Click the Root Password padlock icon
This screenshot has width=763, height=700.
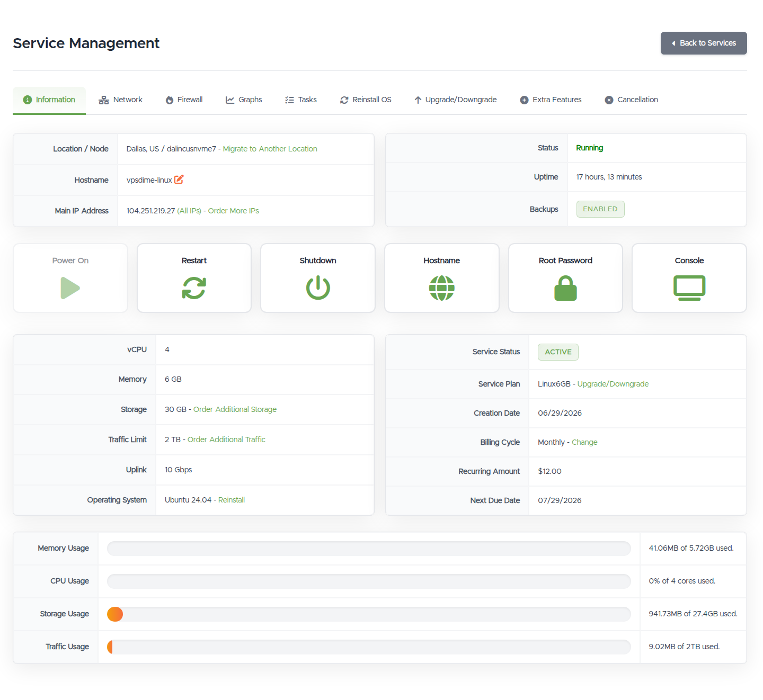click(x=565, y=288)
